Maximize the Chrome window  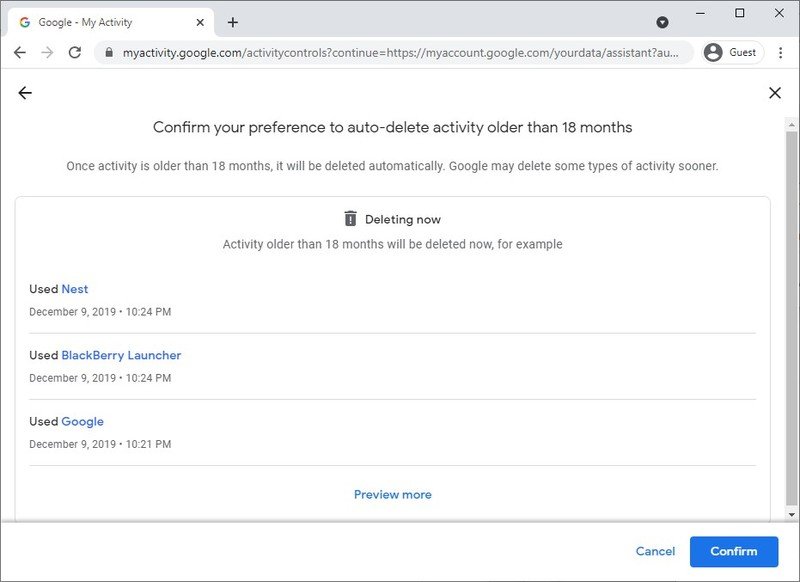(740, 13)
